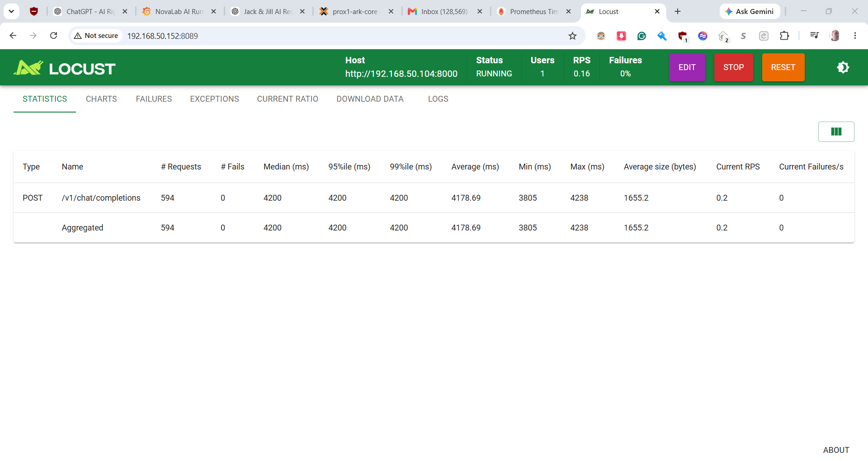868x461 pixels.
Task: Click the # Requests column header
Action: tap(181, 167)
